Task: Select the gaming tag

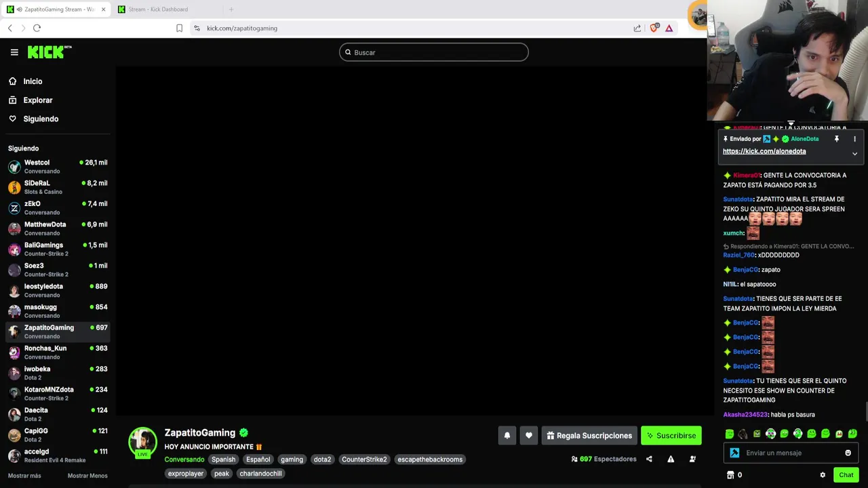Action: coord(292,460)
